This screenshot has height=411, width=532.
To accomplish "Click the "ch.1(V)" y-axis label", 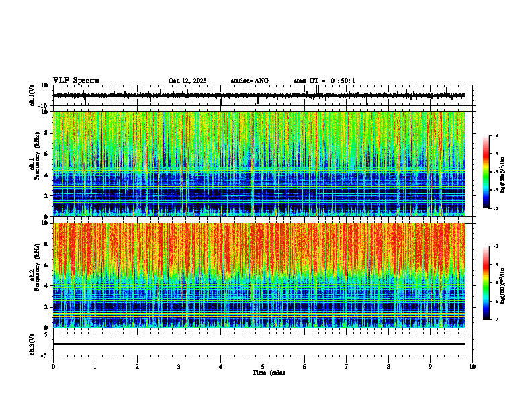I will coord(32,95).
